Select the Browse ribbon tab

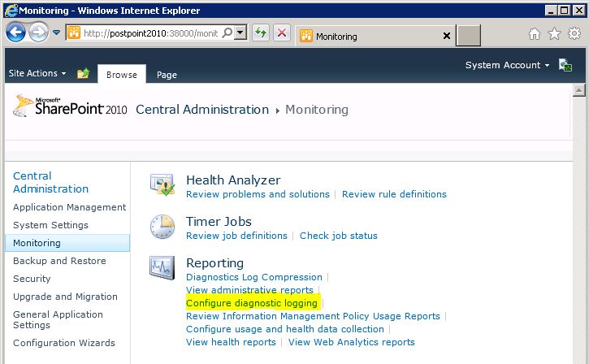point(122,75)
